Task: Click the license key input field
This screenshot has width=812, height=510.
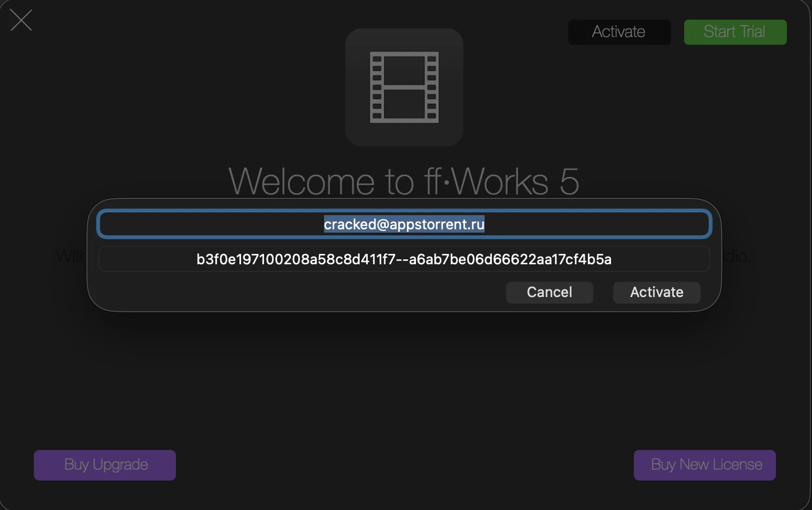Action: [x=404, y=259]
